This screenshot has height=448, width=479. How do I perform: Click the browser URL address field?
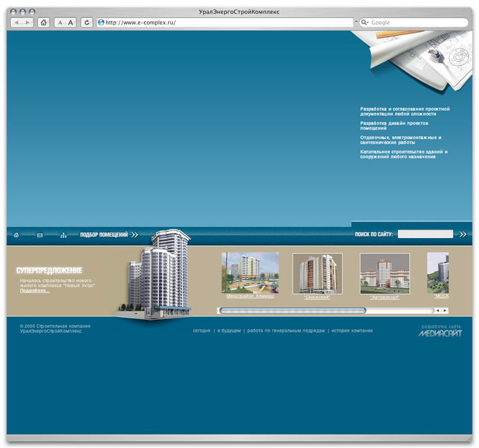pos(226,23)
